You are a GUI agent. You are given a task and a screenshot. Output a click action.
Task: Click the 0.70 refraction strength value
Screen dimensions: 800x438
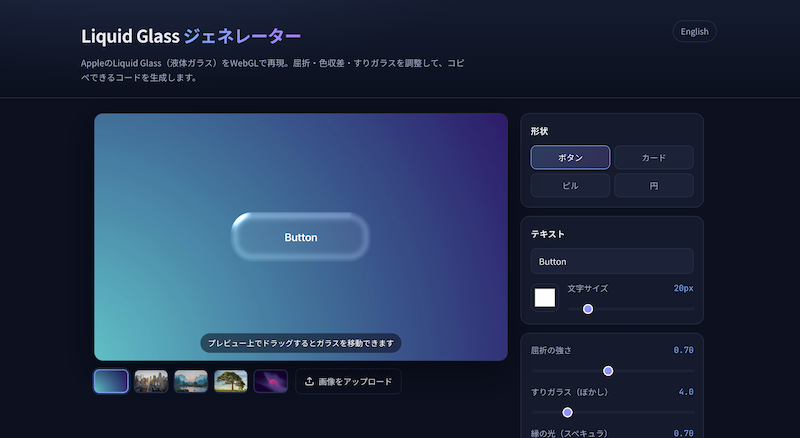683,350
